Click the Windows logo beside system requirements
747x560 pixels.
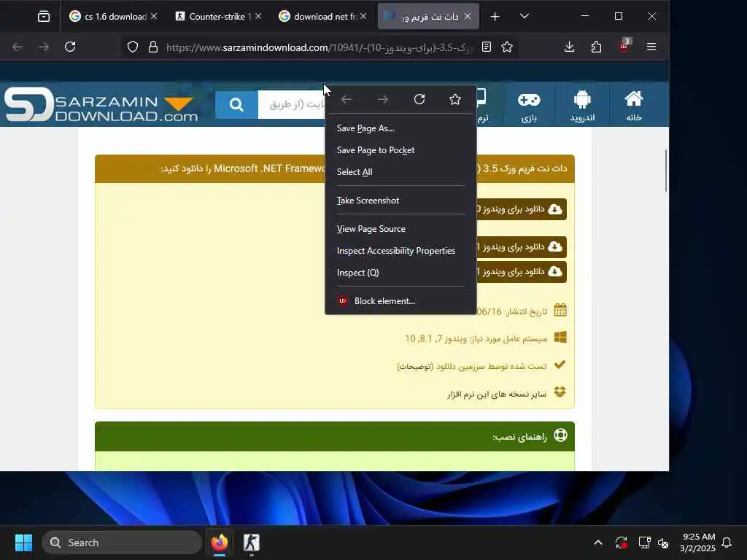[x=560, y=338]
